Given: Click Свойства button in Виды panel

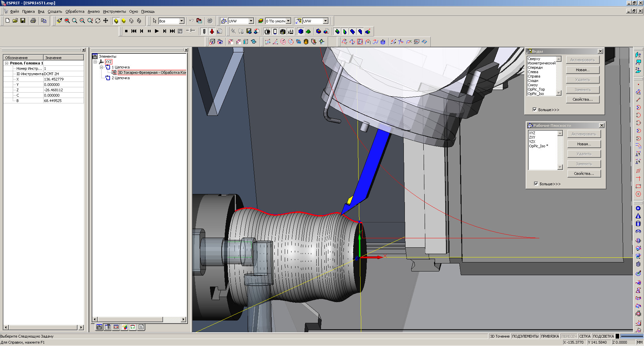Looking at the screenshot, I should tap(582, 99).
